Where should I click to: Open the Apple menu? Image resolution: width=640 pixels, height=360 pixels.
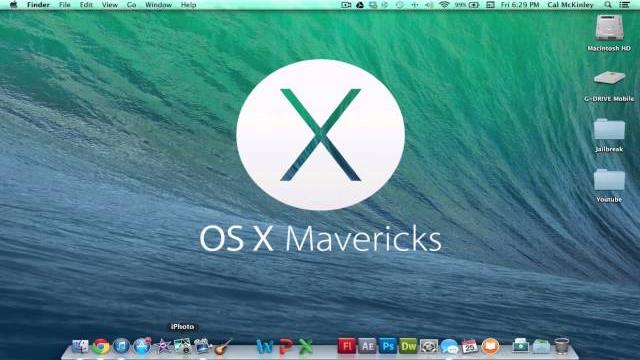pos(13,5)
